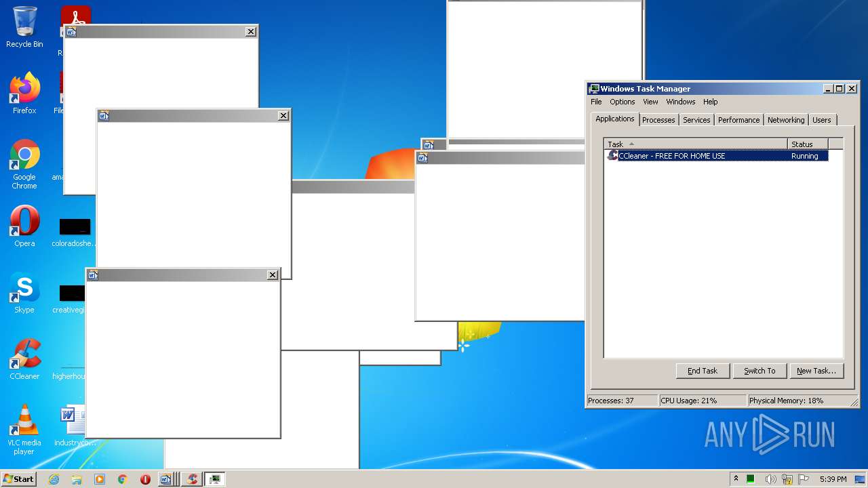Sort by the Status column header
868x488 pixels.
tap(808, 144)
